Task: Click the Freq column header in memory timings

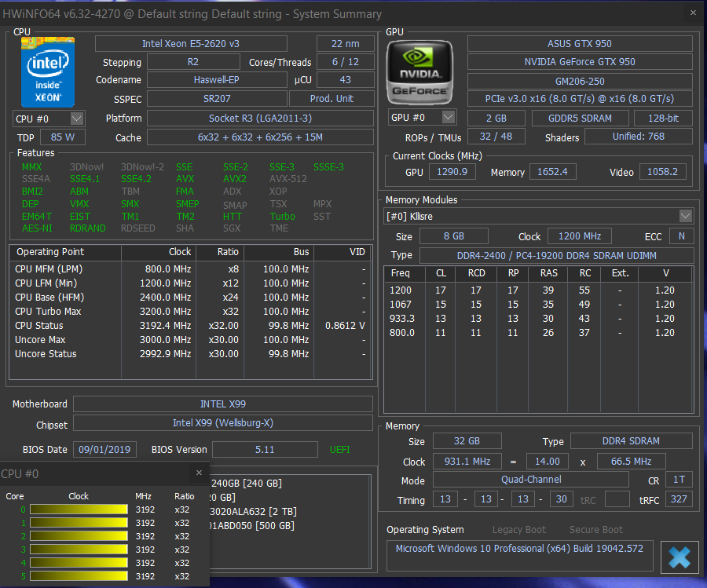Action: coord(405,273)
